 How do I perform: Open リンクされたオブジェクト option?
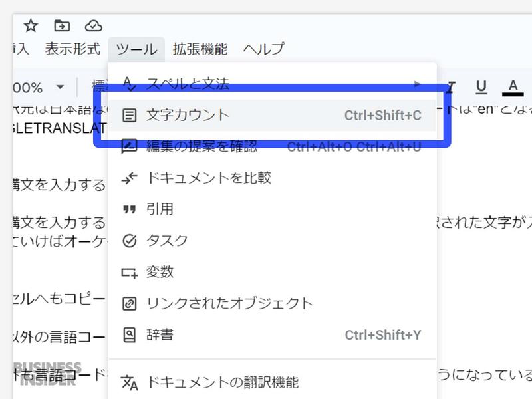273,303
